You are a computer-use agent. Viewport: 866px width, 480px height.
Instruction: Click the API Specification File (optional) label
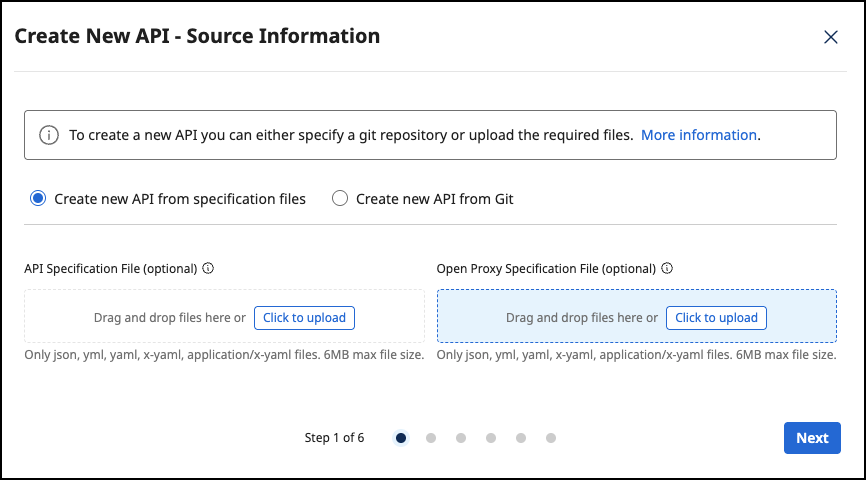pos(110,269)
